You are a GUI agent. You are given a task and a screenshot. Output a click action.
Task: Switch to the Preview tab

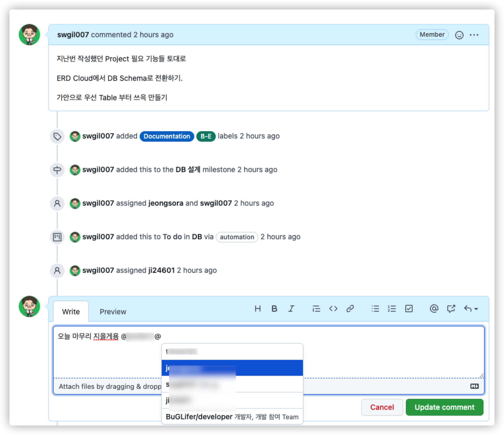[113, 312]
